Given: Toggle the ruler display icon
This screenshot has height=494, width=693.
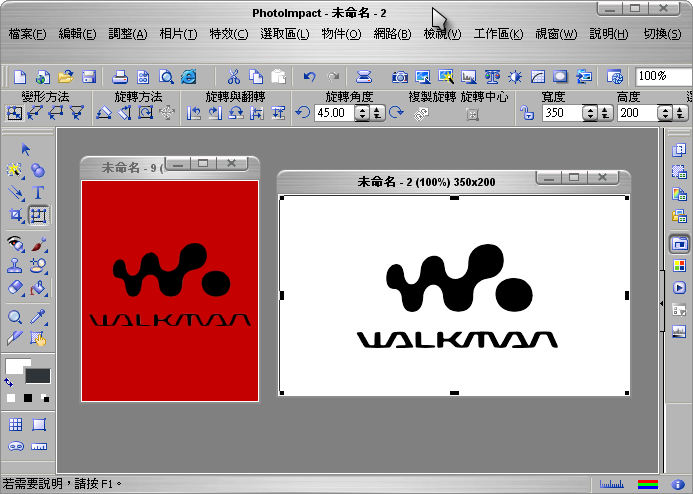Looking at the screenshot, I should [39, 447].
